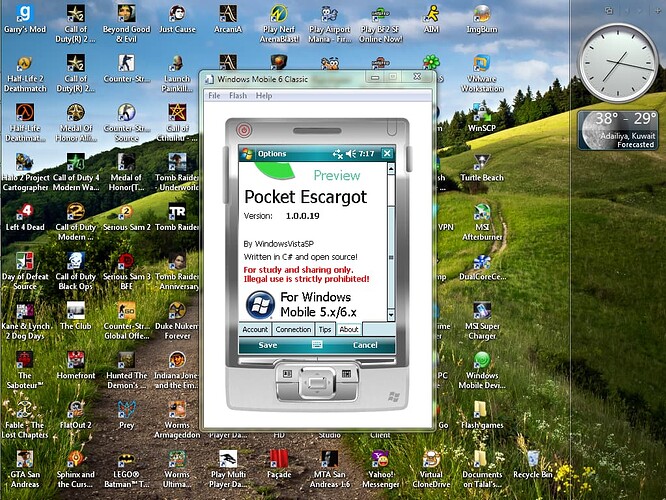Switch to the Account tab
Image resolution: width=666 pixels, height=500 pixels.
click(x=255, y=329)
